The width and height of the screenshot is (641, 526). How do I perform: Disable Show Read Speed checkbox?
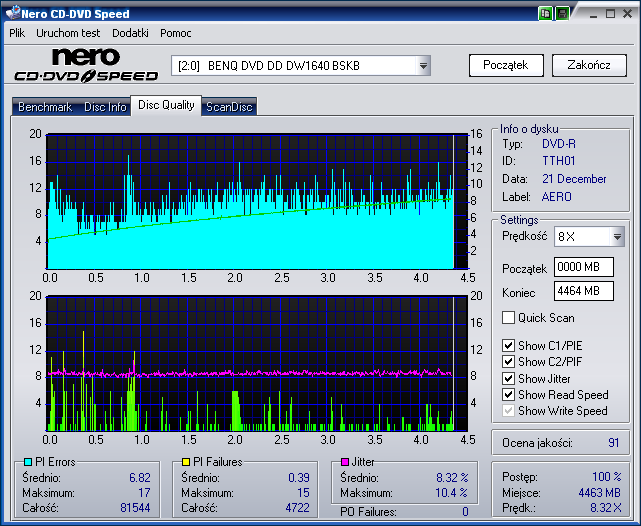pos(508,394)
